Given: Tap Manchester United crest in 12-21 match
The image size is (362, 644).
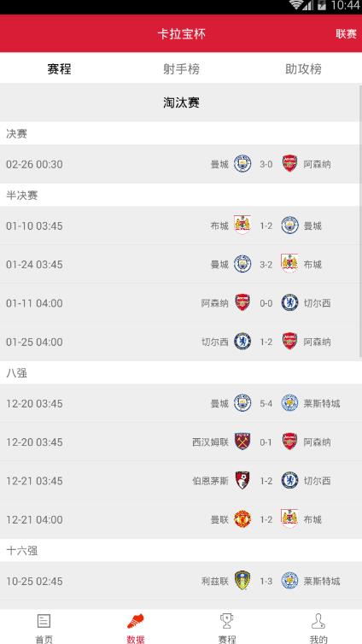Looking at the screenshot, I should click(242, 519).
